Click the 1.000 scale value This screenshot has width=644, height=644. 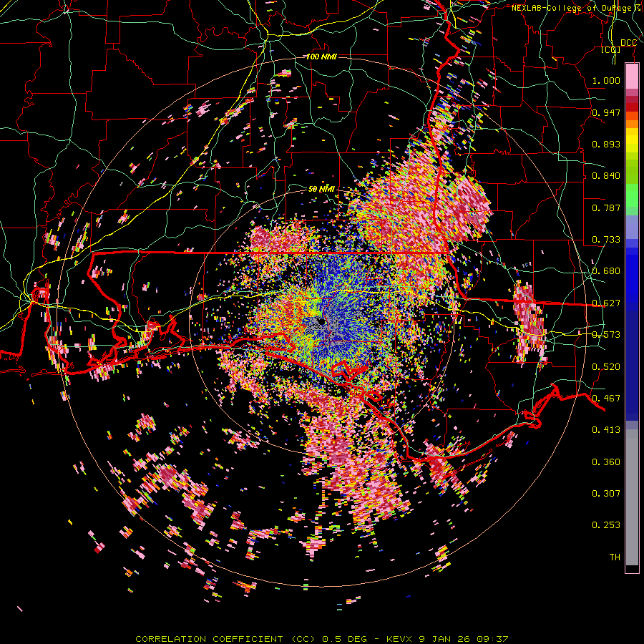click(x=606, y=80)
